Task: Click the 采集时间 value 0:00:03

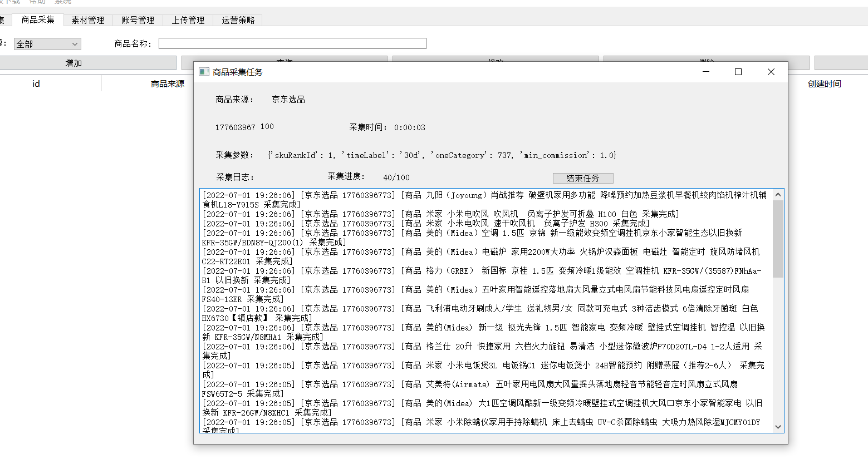Action: click(x=410, y=127)
